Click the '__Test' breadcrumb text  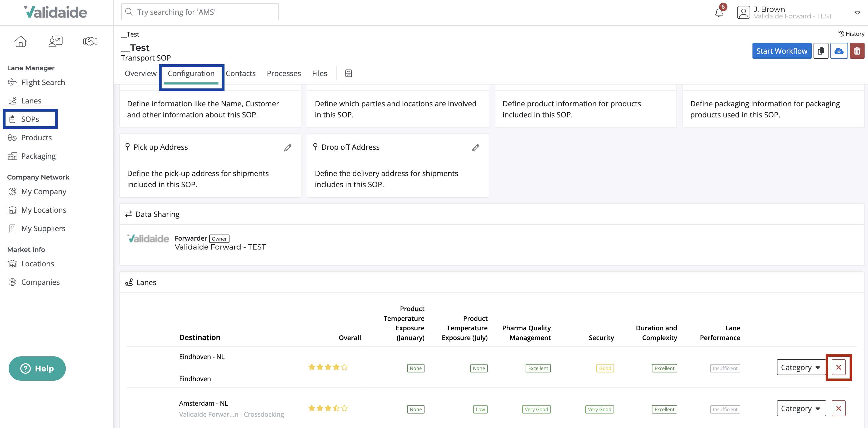click(130, 34)
